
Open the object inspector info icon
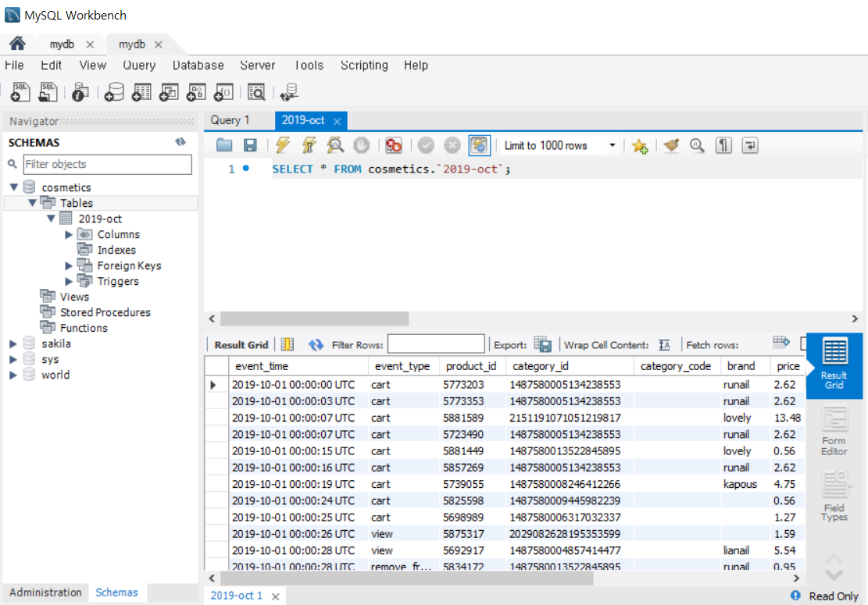(x=80, y=92)
